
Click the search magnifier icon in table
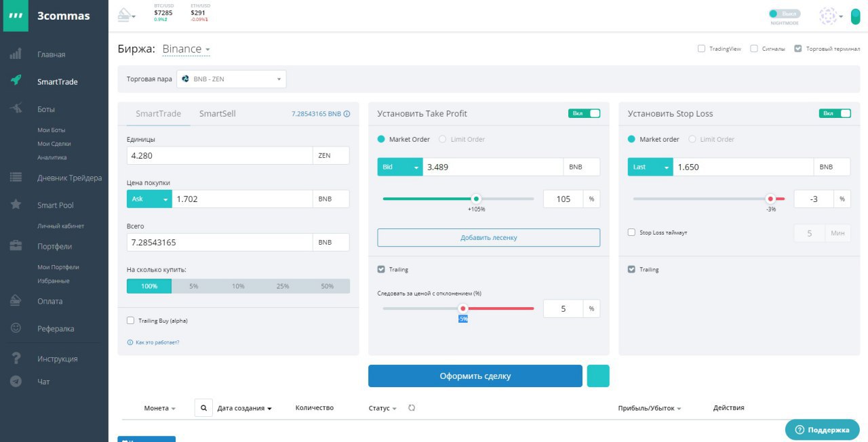click(203, 407)
